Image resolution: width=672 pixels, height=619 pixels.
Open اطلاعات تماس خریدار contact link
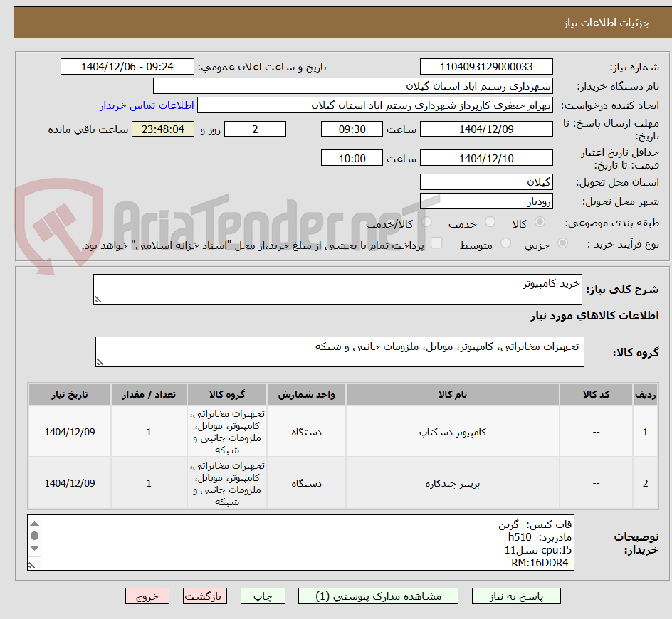tap(147, 105)
